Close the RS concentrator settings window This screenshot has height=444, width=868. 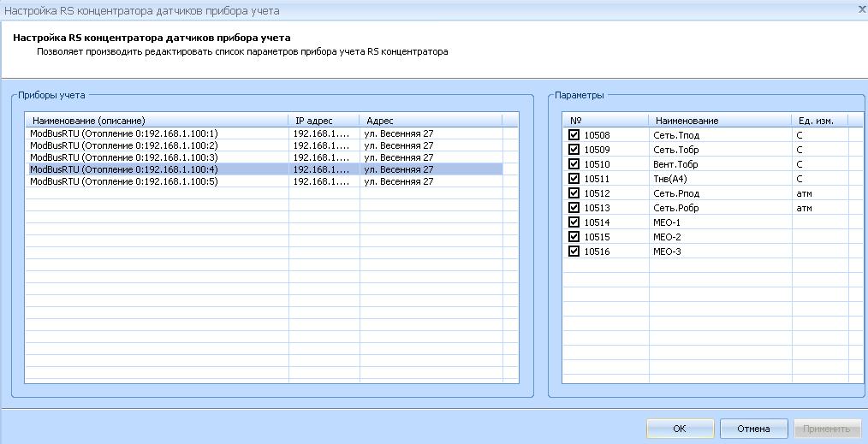pyautogui.click(x=860, y=9)
